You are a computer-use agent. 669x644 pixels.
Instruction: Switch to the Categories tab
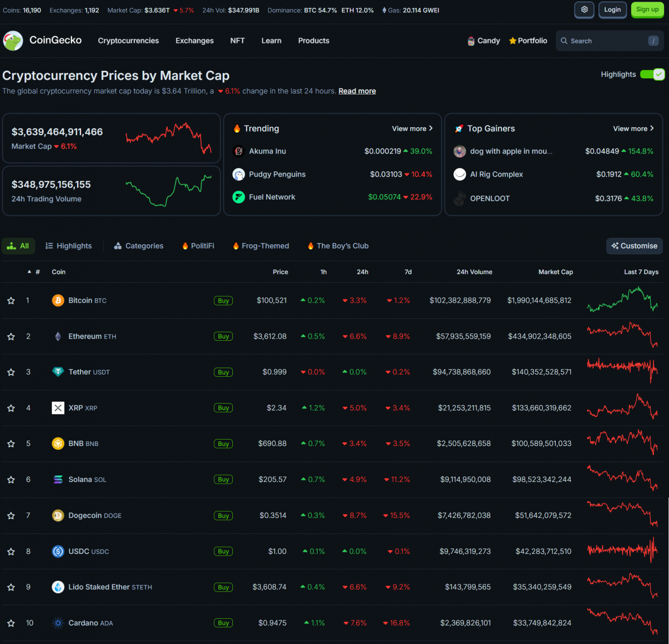pyautogui.click(x=139, y=246)
